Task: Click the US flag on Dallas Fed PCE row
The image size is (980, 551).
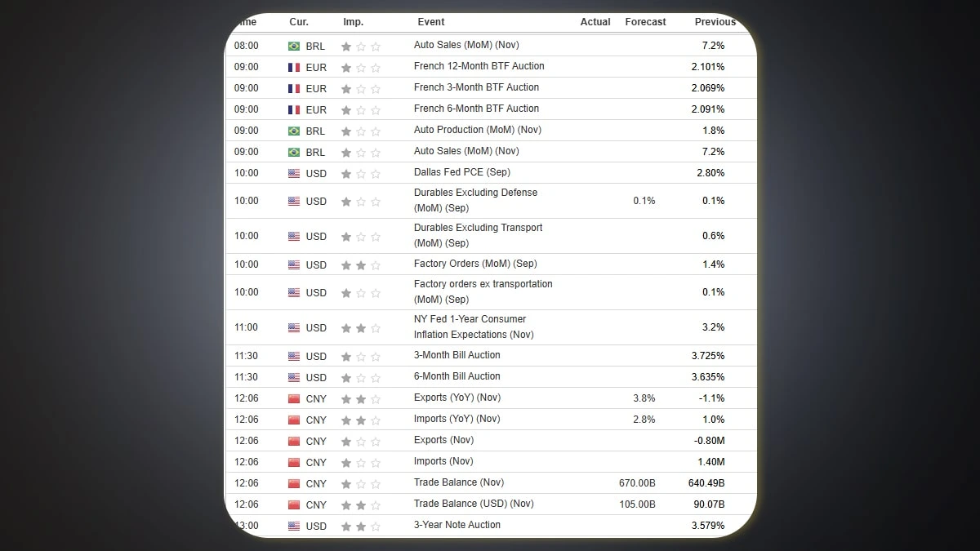Action: point(294,174)
